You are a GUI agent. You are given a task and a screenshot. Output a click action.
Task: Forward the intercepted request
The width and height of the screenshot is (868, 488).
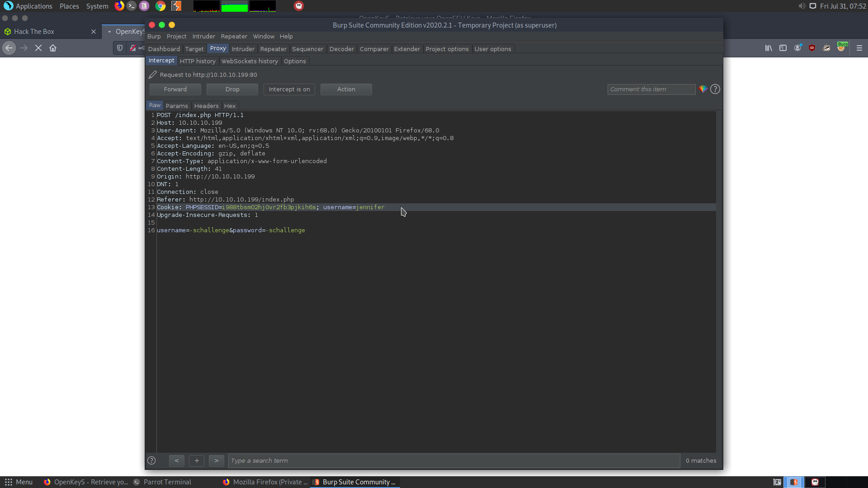pyautogui.click(x=175, y=89)
